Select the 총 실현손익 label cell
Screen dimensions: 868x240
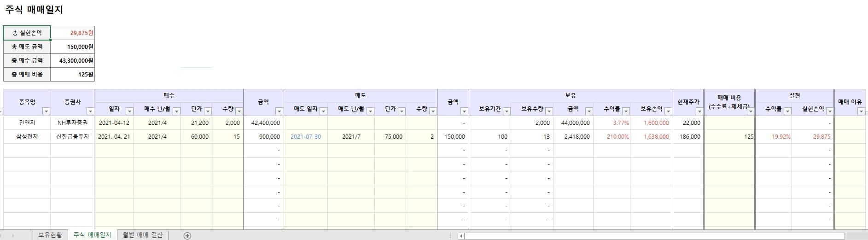(x=27, y=33)
